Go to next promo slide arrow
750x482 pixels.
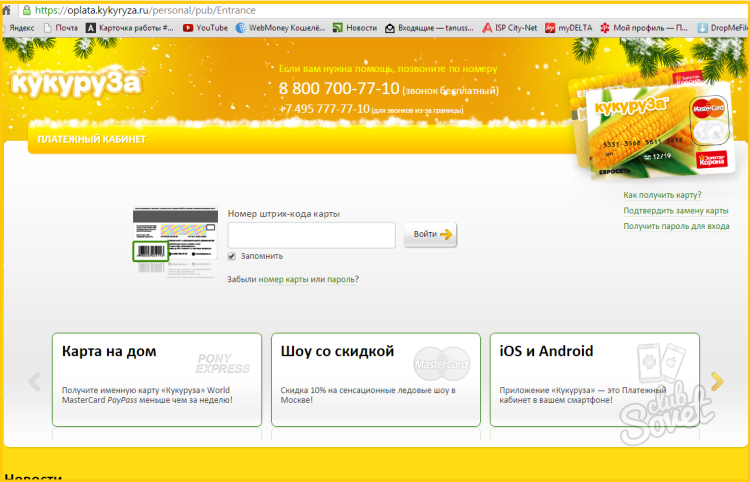(x=716, y=380)
